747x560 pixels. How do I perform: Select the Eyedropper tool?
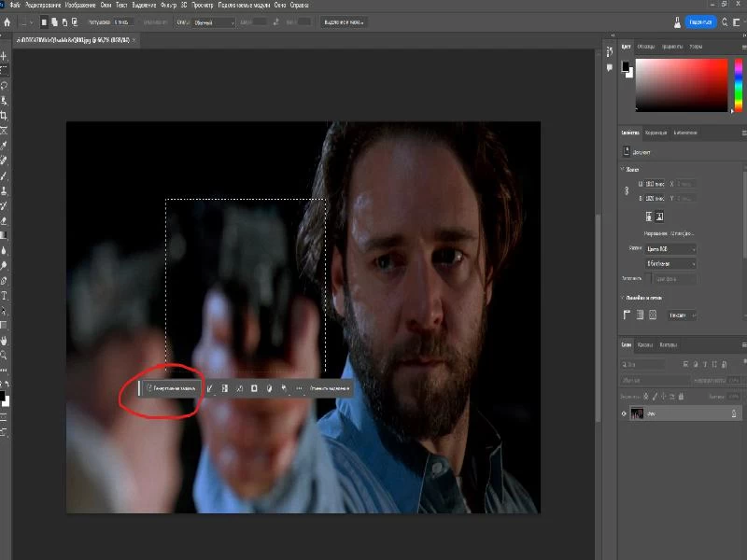click(x=4, y=146)
